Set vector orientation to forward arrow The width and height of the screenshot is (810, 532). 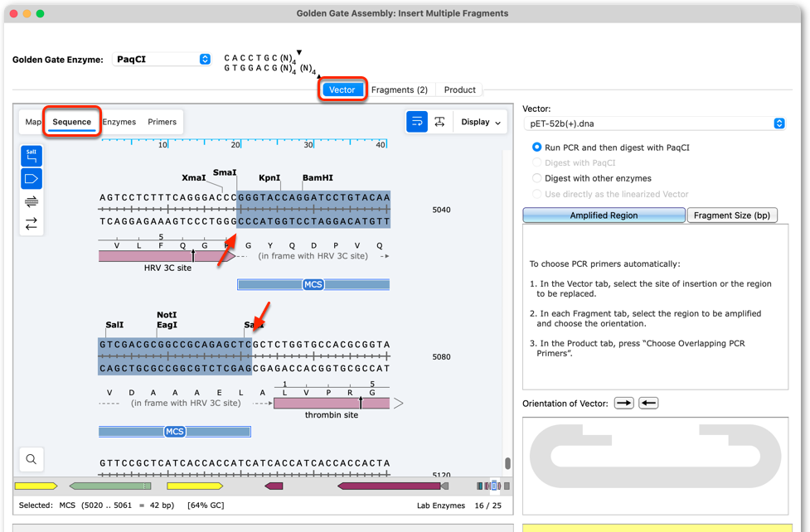coord(624,404)
